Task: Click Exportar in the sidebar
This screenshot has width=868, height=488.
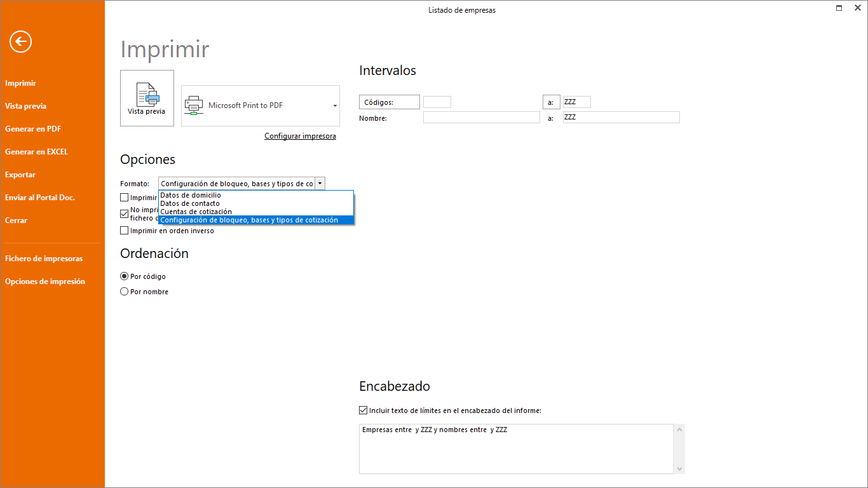Action: tap(20, 175)
